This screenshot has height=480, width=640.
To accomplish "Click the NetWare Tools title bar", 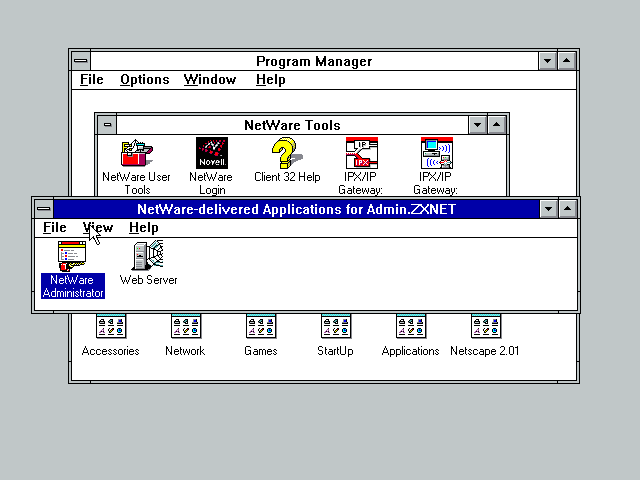I will click(x=292, y=125).
